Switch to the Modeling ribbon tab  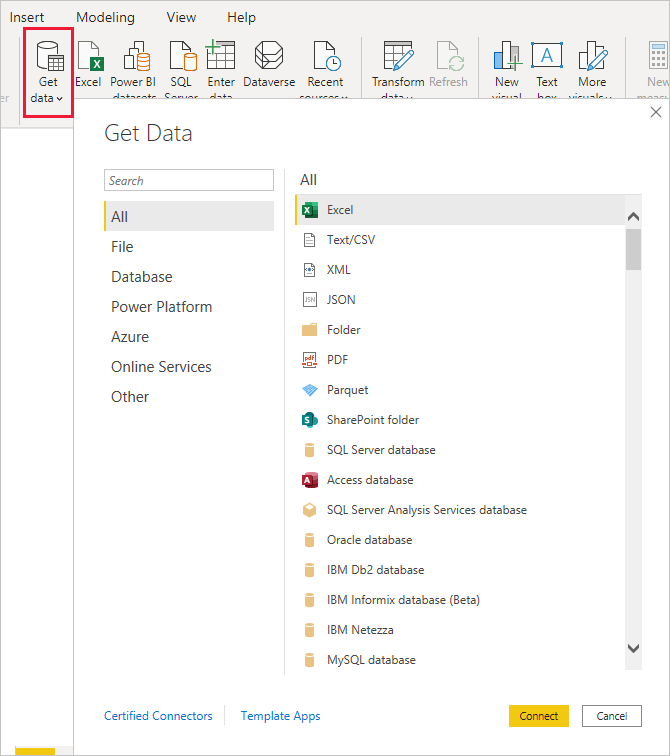(105, 17)
